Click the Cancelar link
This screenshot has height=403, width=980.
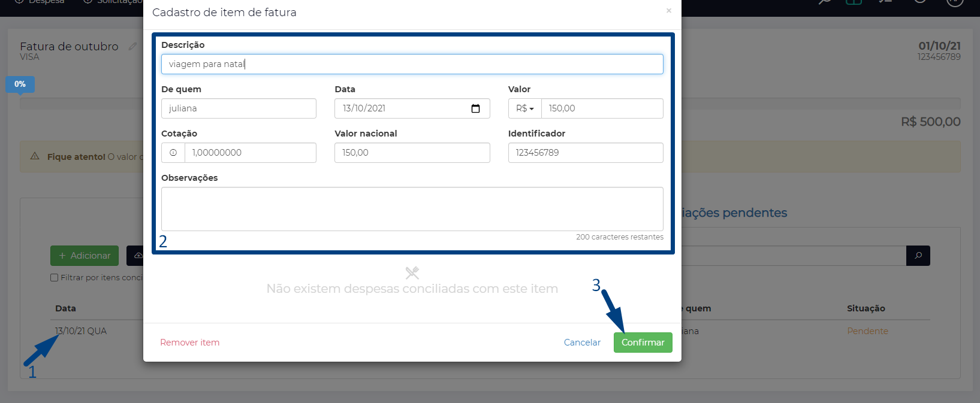(582, 343)
